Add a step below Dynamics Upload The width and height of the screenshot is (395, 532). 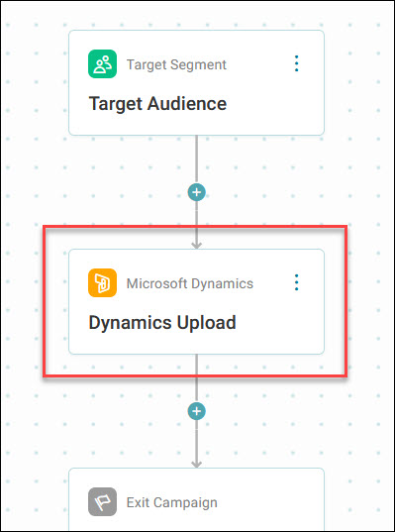(197, 411)
